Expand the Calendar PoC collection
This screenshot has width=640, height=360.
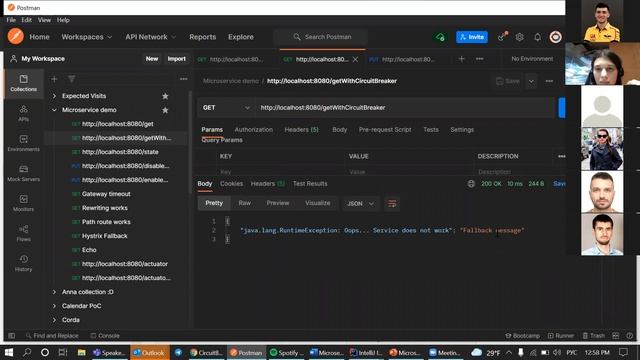click(x=54, y=306)
